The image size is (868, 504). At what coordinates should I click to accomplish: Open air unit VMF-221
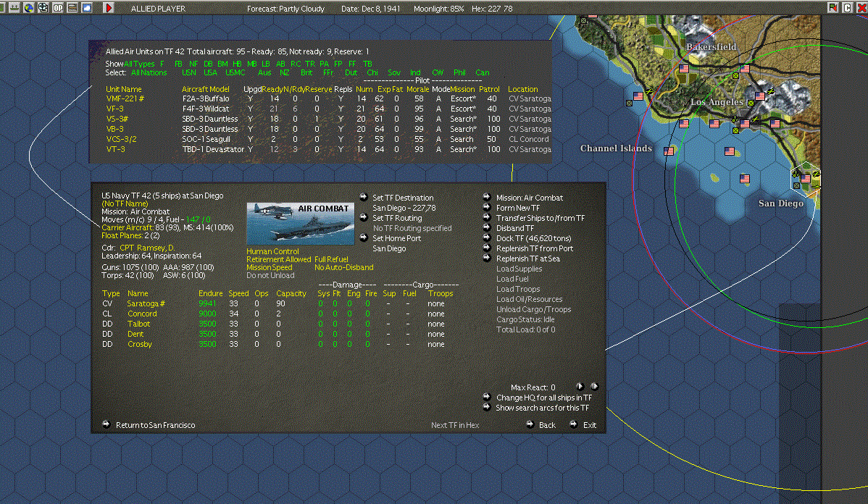(125, 98)
